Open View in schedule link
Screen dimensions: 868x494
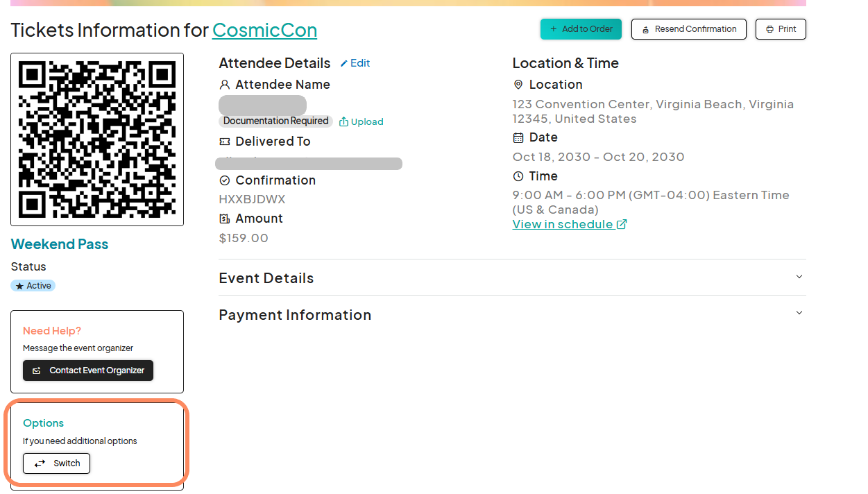(570, 224)
